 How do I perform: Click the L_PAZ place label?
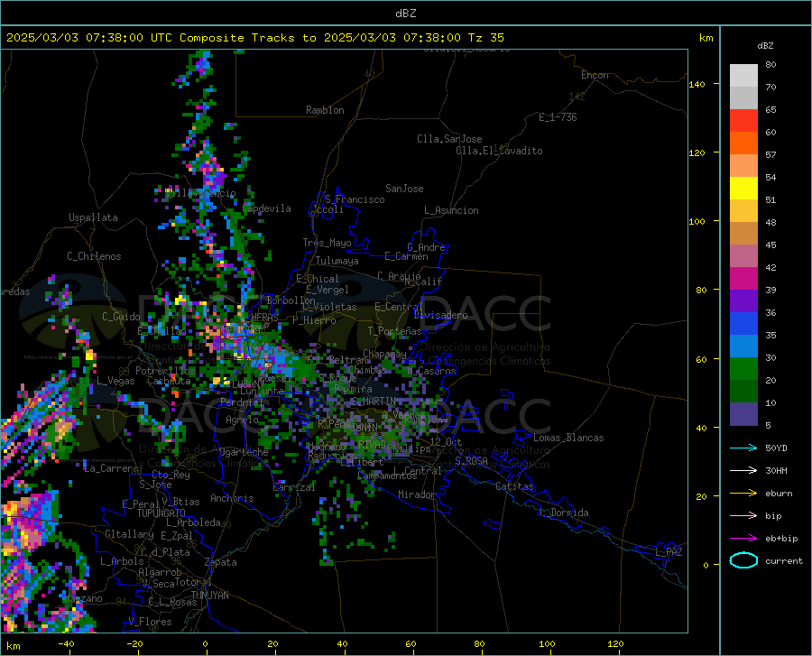[669, 552]
